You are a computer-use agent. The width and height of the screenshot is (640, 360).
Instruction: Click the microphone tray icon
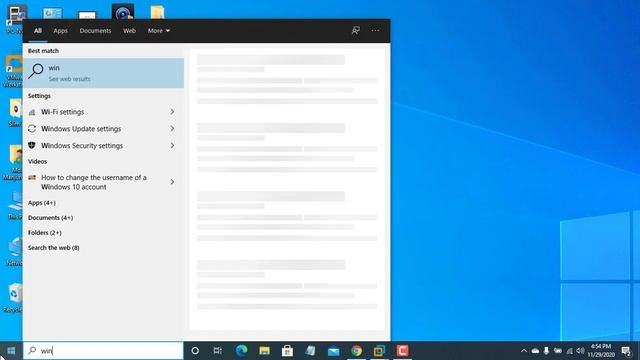pos(546,351)
